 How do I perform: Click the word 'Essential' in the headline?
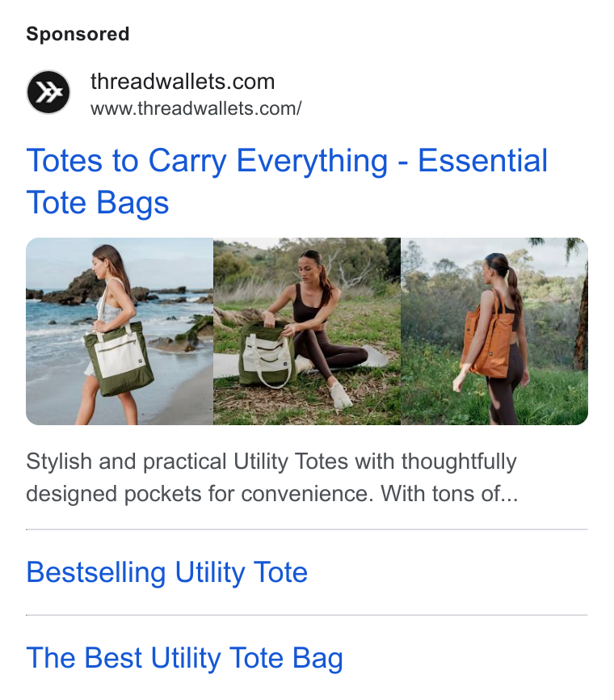click(x=482, y=161)
